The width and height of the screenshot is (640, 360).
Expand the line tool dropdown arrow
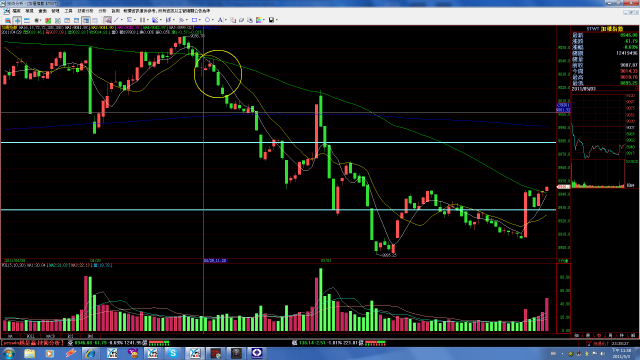point(122,20)
